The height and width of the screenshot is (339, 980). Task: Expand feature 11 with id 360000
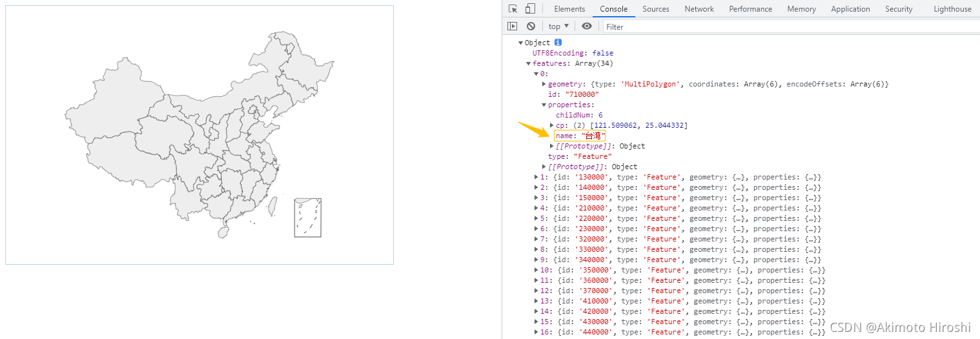point(536,280)
